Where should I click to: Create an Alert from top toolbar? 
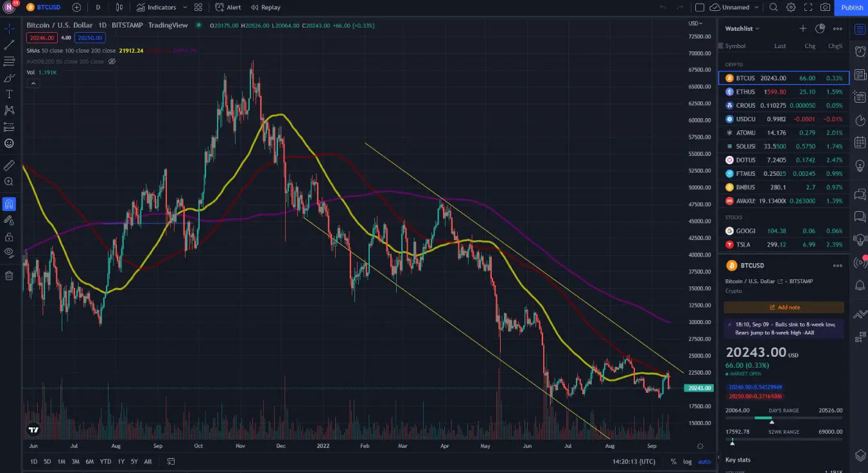click(x=229, y=7)
